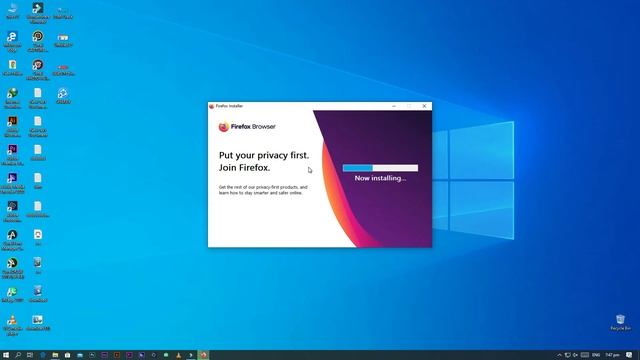
Task: Click the ENG language indicator
Action: pos(596,355)
